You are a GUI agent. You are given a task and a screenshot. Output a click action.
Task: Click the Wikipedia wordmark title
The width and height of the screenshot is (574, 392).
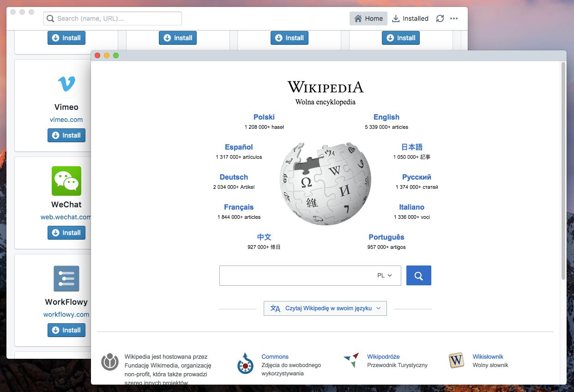326,87
